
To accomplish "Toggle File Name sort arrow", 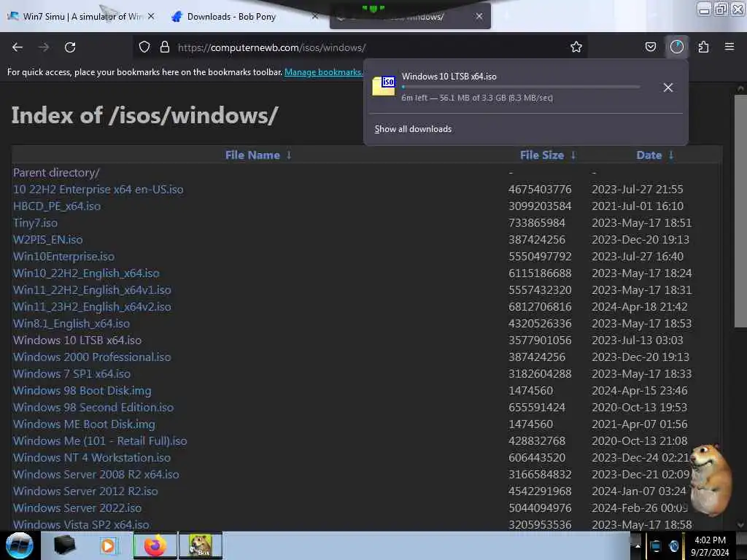I will click(x=289, y=155).
